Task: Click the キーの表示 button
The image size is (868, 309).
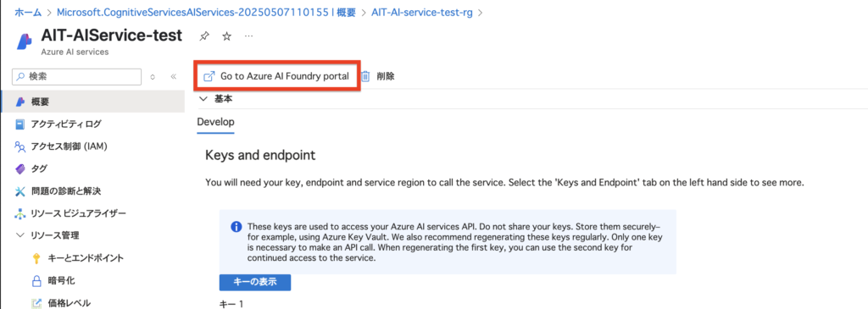Action: pos(254,283)
